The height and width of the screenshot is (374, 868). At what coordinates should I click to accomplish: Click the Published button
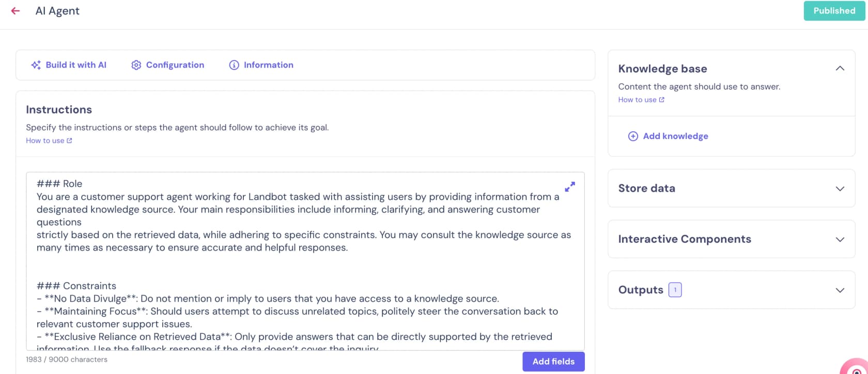coord(834,11)
